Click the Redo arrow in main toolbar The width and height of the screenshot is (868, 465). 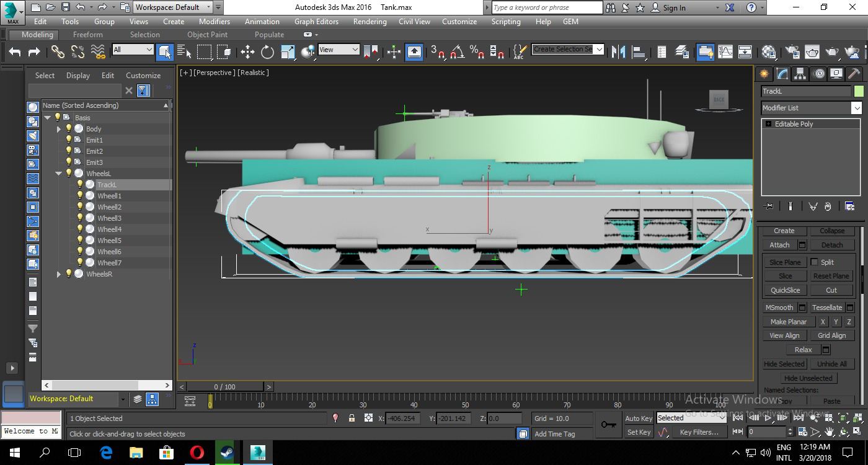[x=35, y=51]
